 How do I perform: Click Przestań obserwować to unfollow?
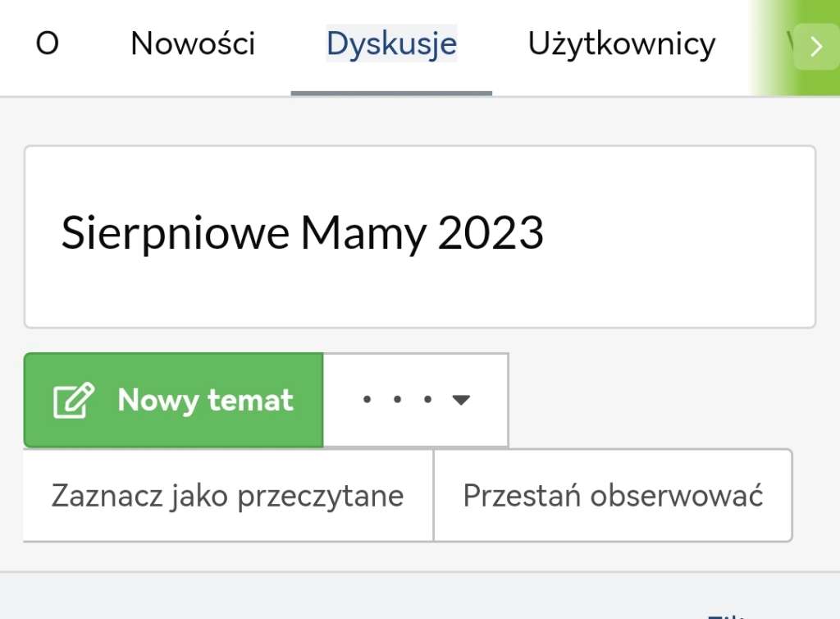coord(613,496)
